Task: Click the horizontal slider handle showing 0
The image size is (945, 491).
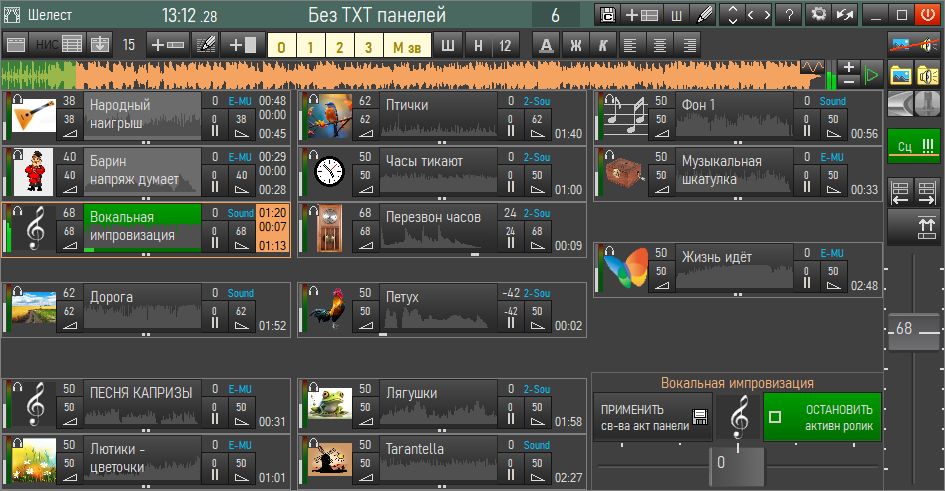Action: [x=736, y=465]
